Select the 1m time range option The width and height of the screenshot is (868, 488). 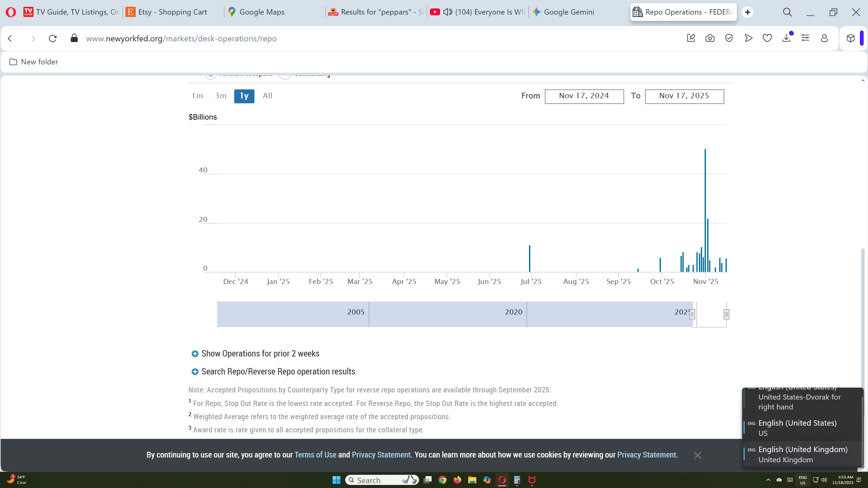[x=197, y=96]
